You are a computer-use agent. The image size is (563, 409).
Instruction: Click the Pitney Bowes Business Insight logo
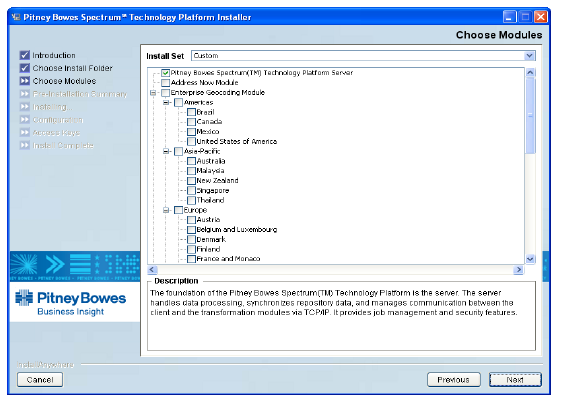(x=71, y=303)
